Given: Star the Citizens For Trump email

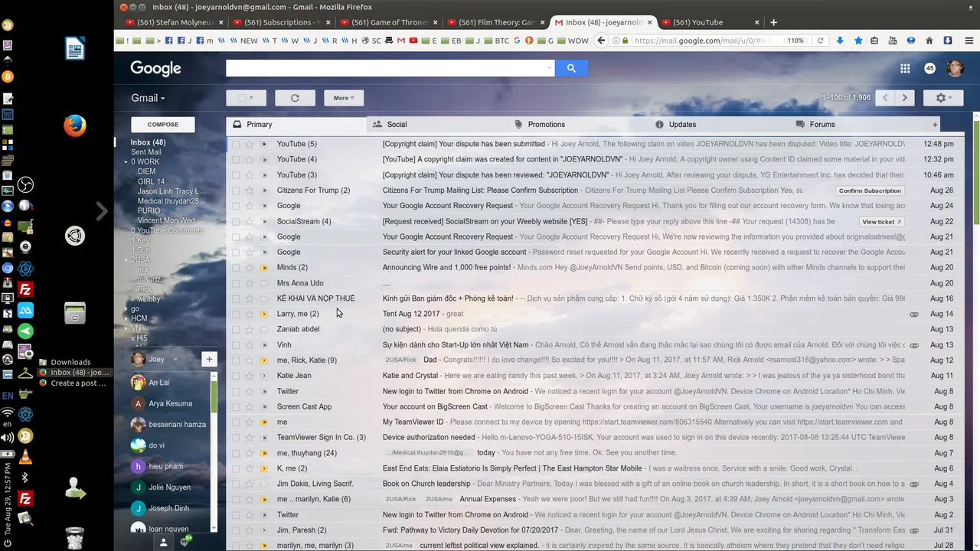Looking at the screenshot, I should click(250, 190).
